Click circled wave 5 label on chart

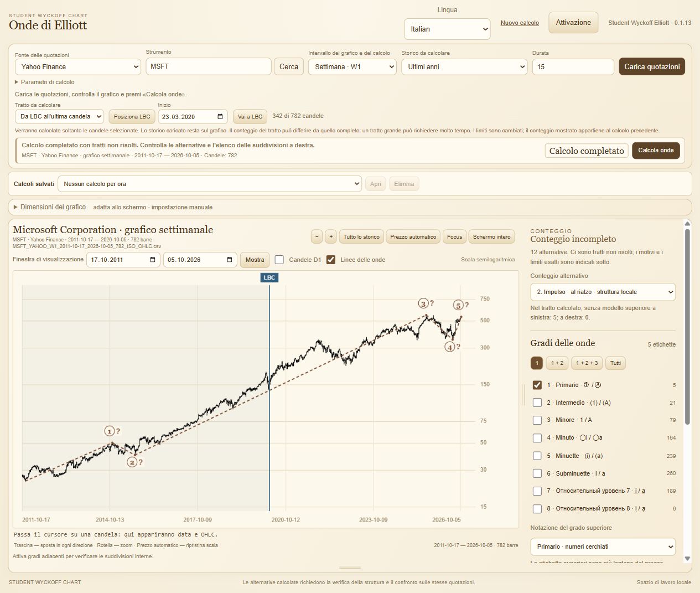click(458, 305)
